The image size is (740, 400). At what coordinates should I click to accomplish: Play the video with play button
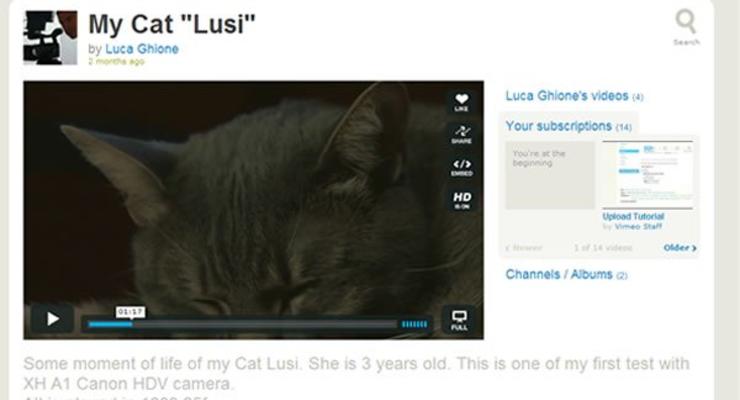(52, 319)
